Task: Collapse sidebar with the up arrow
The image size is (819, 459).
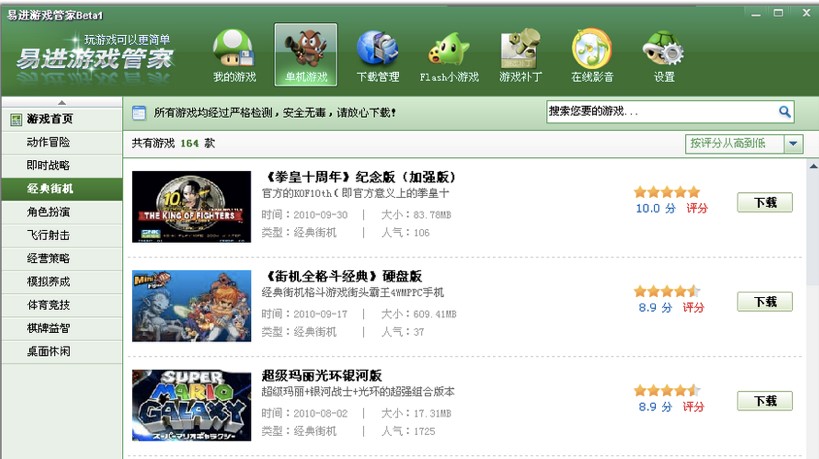Action: point(62,102)
